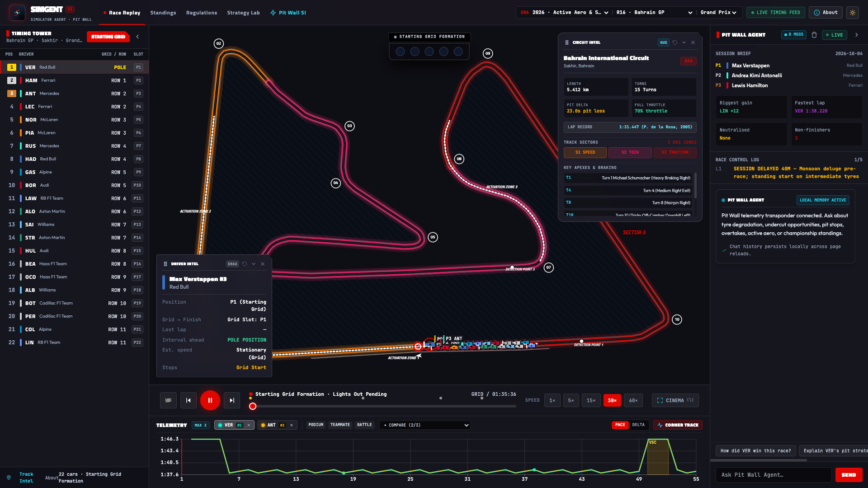Click the turn 02 marker on track map
868x488 pixels.
(x=219, y=44)
